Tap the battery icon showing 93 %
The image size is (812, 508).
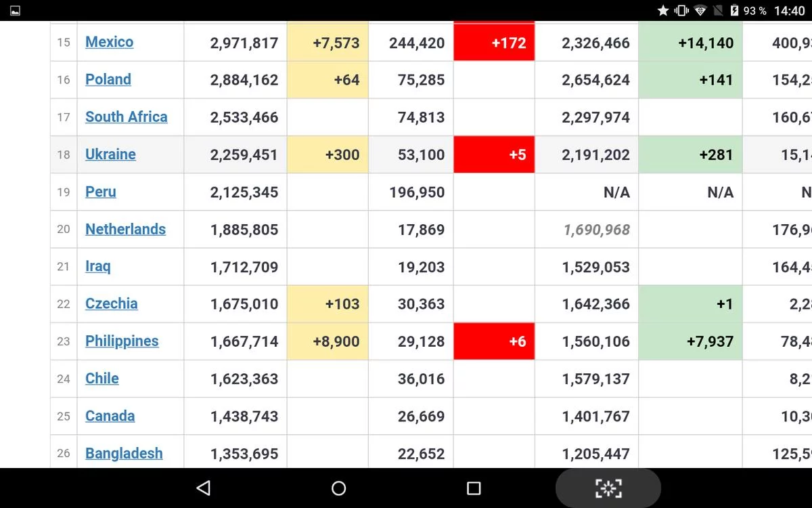coord(735,10)
